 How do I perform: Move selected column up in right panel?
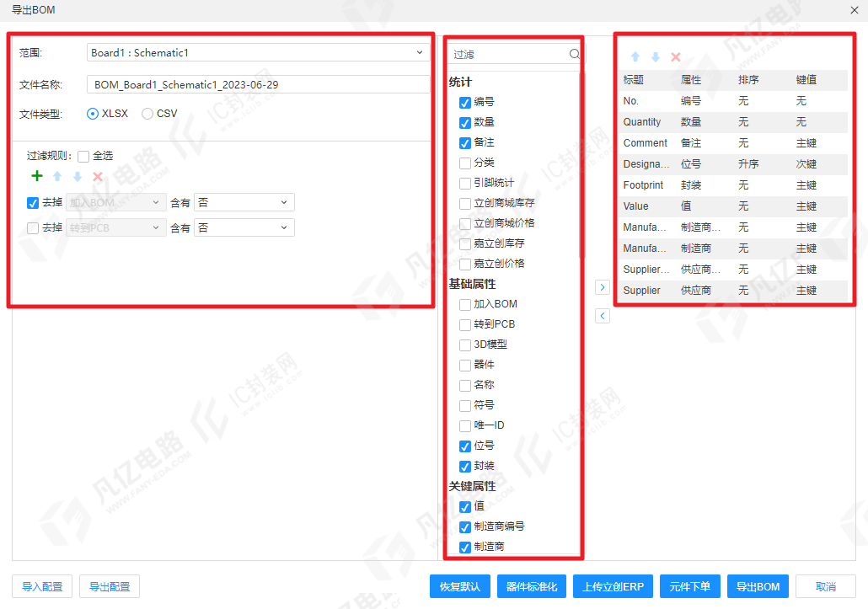click(x=635, y=56)
